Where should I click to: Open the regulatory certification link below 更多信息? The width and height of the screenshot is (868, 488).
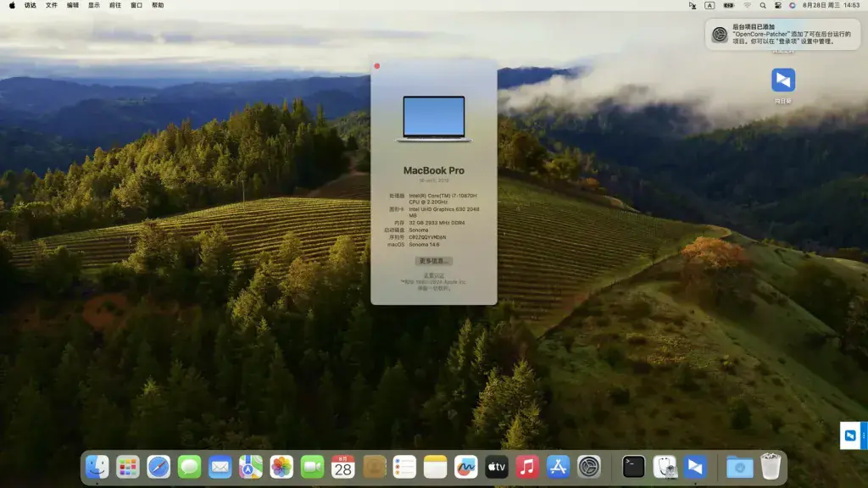pyautogui.click(x=433, y=275)
